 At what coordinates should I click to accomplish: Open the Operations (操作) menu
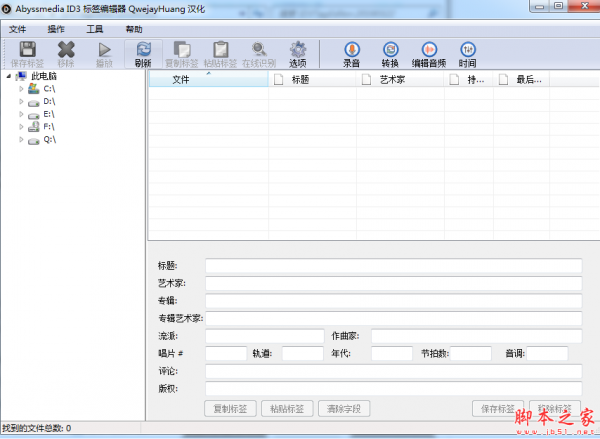pos(56,29)
